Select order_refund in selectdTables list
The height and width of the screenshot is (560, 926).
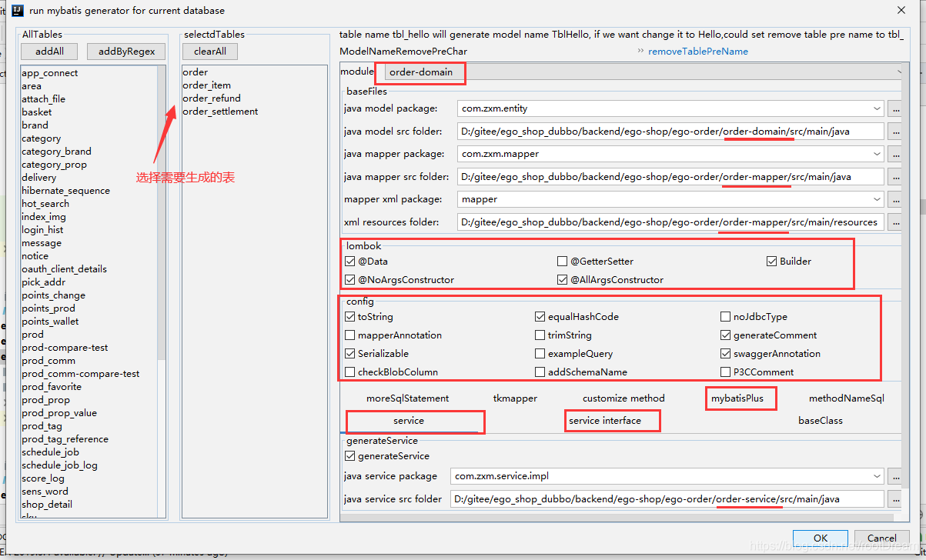point(212,98)
